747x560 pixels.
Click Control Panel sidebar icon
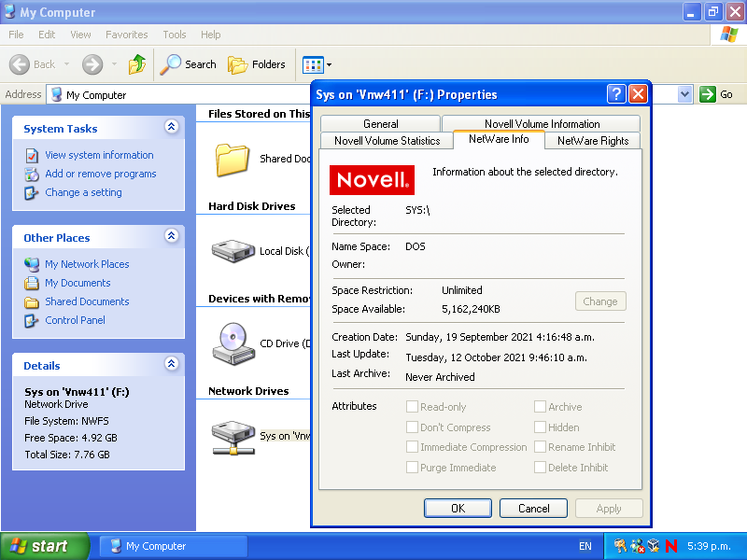[x=32, y=320]
